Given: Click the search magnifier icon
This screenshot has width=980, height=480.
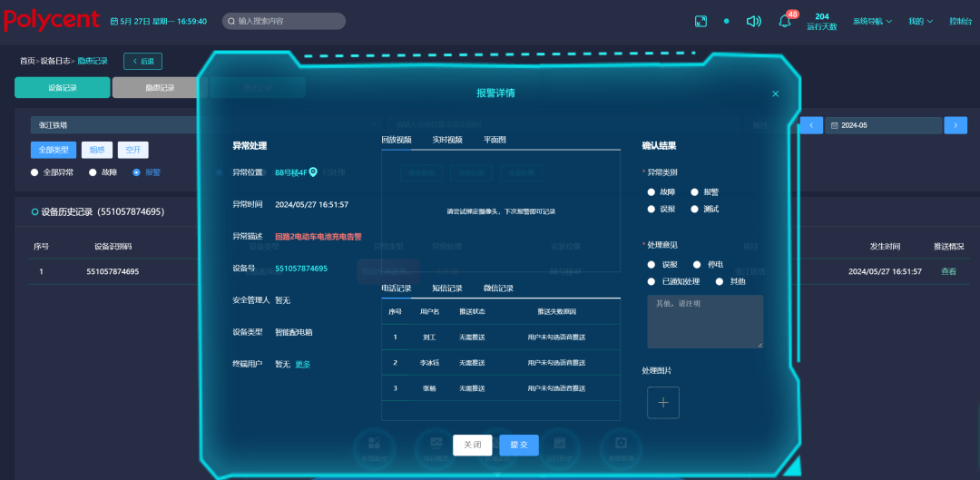Looking at the screenshot, I should [231, 21].
